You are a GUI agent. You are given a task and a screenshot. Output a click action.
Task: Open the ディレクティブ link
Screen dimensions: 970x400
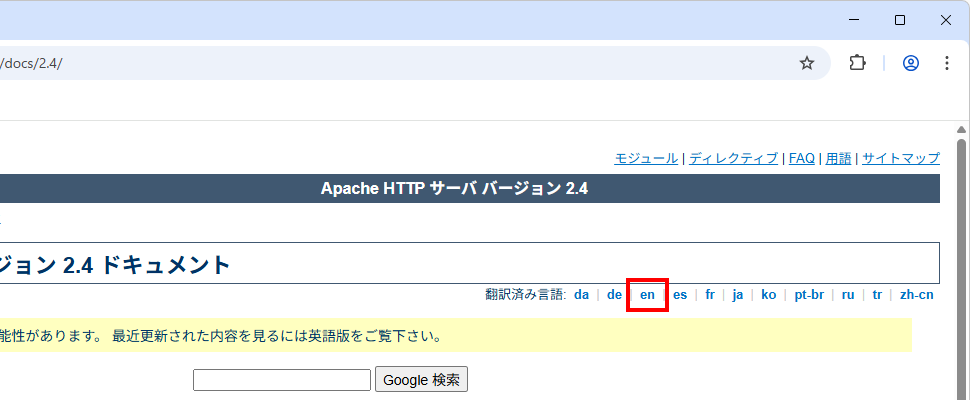[734, 158]
